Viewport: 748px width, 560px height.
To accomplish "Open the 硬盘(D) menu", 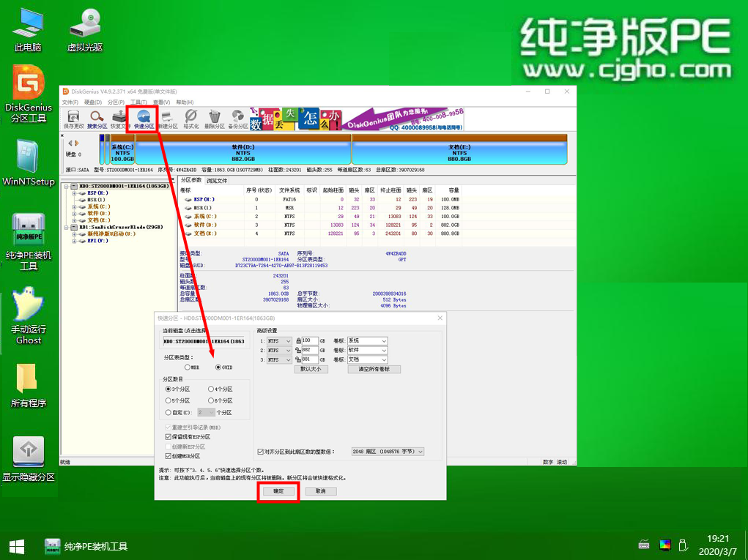I will 93,102.
